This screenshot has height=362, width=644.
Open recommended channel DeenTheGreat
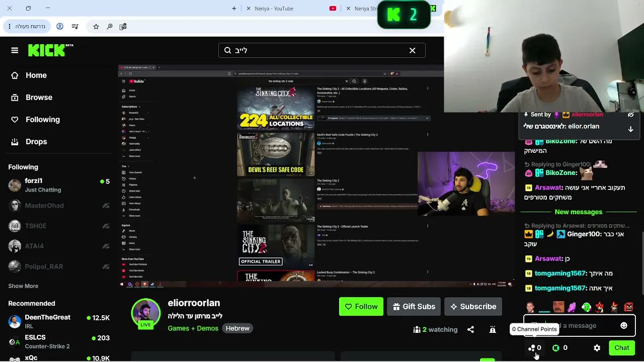point(59,321)
